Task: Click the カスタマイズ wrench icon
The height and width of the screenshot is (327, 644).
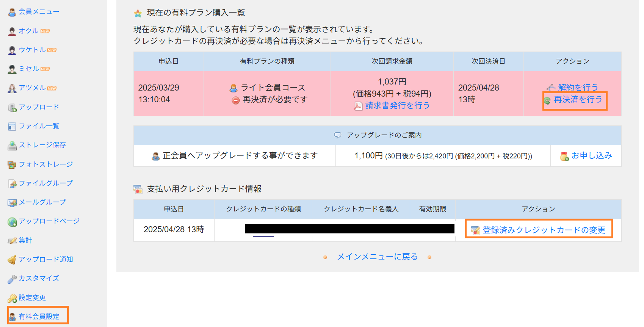Action: (x=12, y=279)
